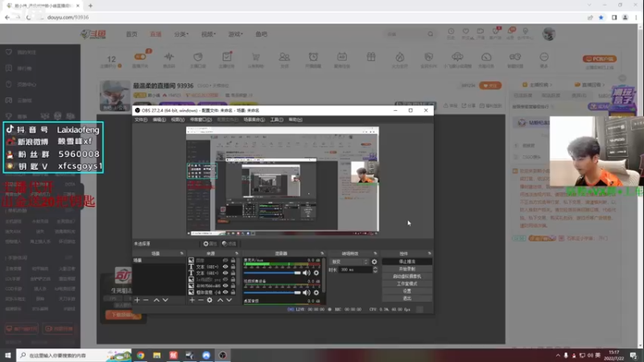This screenshot has height=362, width=644.
Task: Bookmark this page with the star icon
Action: point(601,17)
